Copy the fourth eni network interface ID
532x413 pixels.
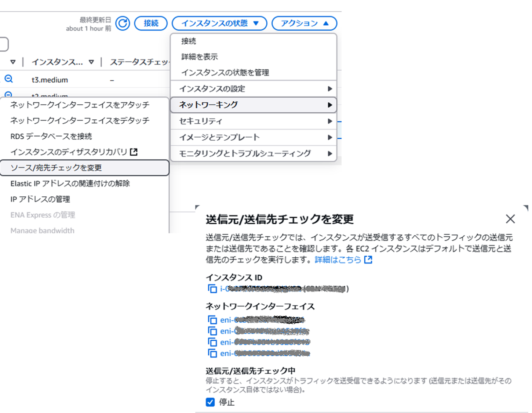(x=212, y=354)
